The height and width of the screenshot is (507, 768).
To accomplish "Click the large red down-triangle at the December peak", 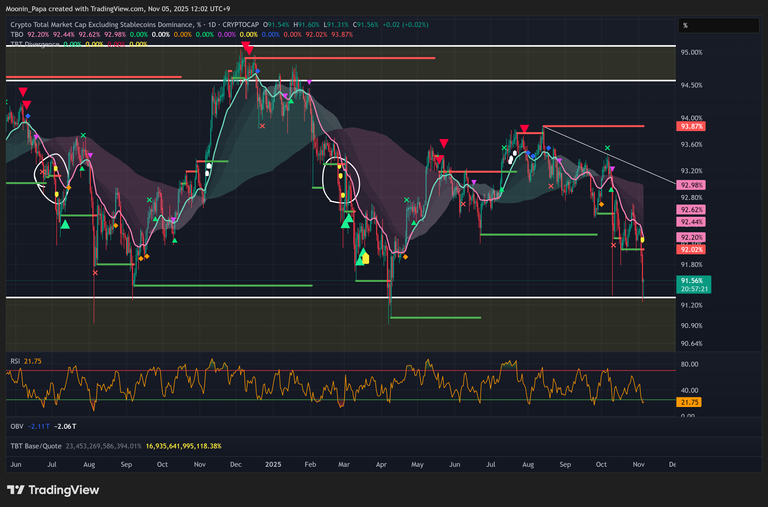I will (247, 48).
